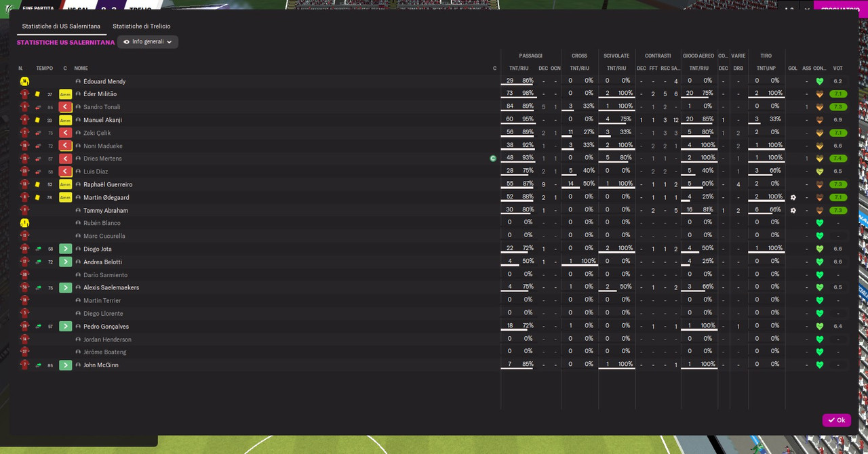Click Marc Cucurella's name in the list
The image size is (868, 454).
pos(104,236)
